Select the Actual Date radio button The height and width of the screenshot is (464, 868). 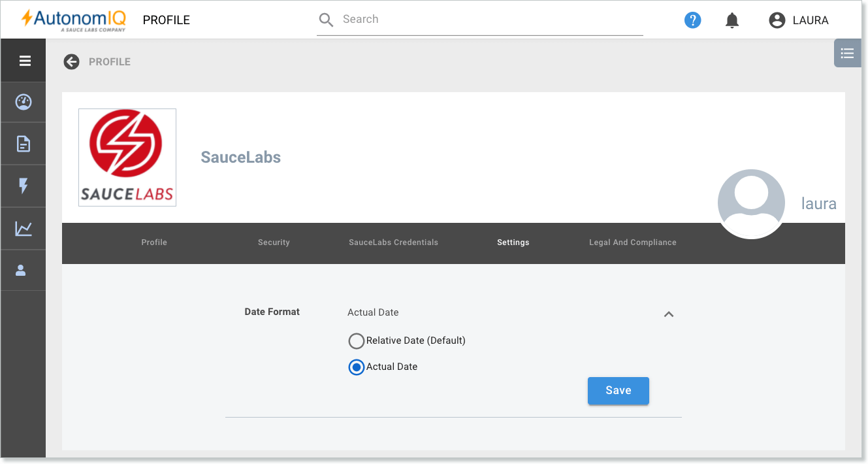pos(356,367)
